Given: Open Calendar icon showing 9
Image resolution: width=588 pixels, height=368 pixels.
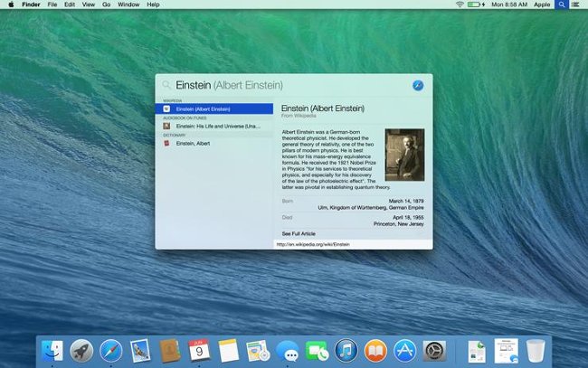Looking at the screenshot, I should click(199, 350).
